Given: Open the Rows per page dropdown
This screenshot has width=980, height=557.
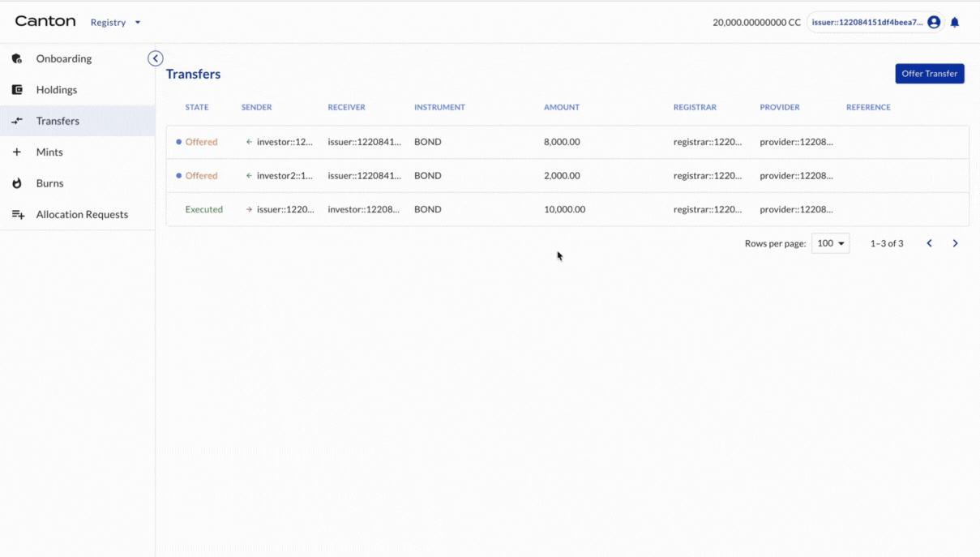Looking at the screenshot, I should [830, 243].
